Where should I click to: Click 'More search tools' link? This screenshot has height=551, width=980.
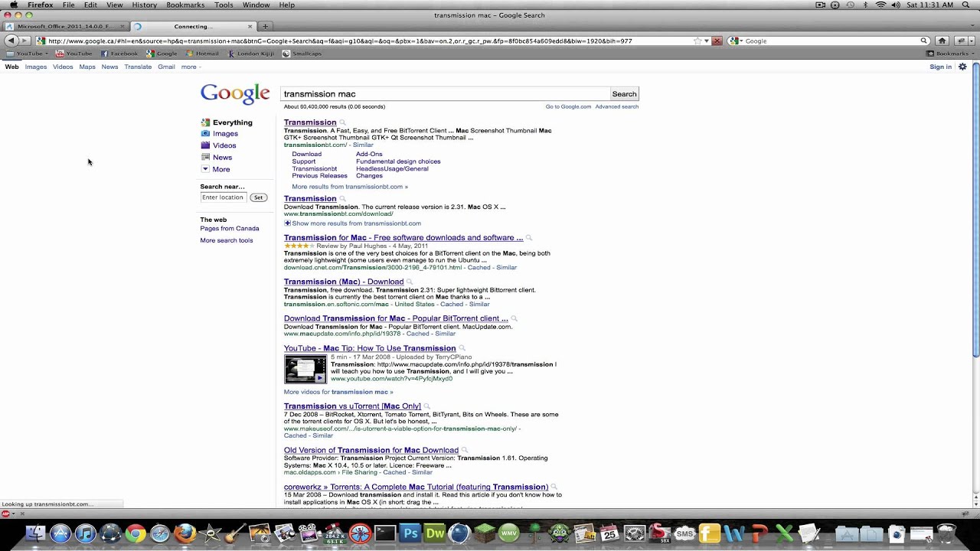[227, 240]
